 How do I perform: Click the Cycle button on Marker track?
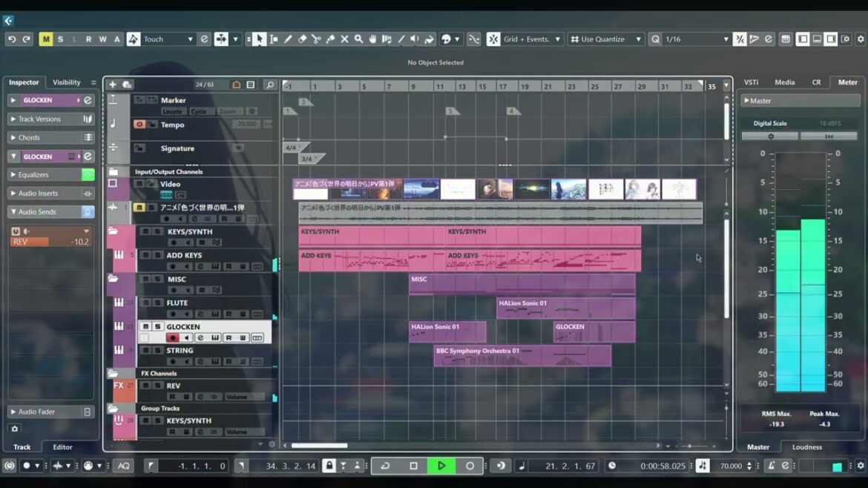click(198, 112)
